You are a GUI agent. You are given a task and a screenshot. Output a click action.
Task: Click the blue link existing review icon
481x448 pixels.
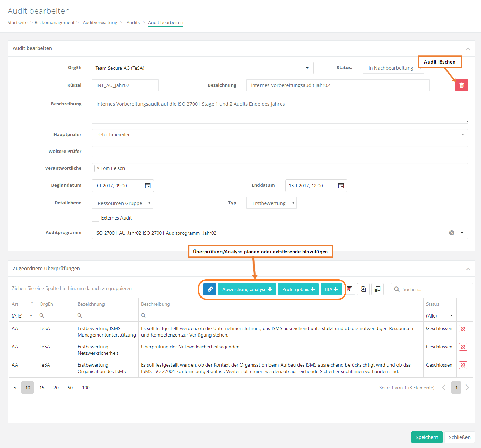click(209, 289)
